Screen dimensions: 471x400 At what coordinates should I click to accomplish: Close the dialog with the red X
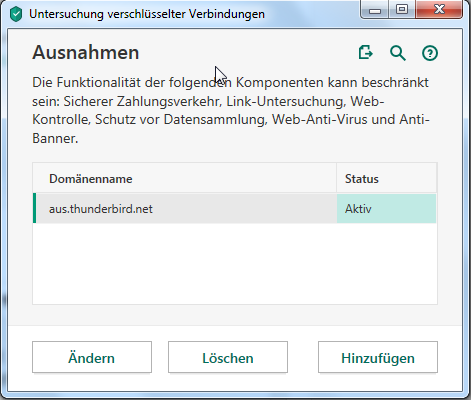click(x=439, y=10)
